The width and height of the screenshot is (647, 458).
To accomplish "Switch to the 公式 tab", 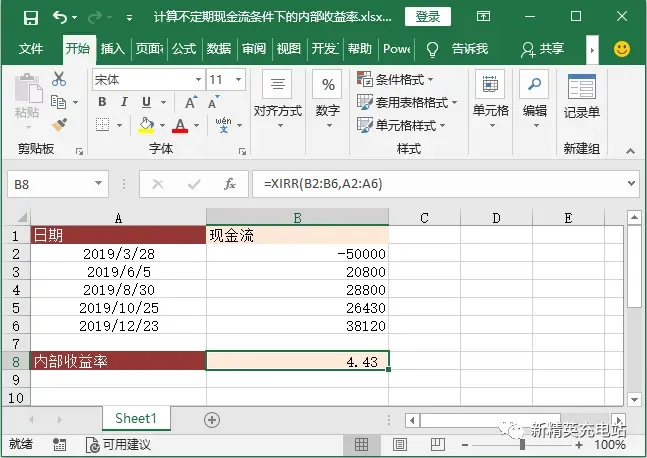I will (184, 49).
